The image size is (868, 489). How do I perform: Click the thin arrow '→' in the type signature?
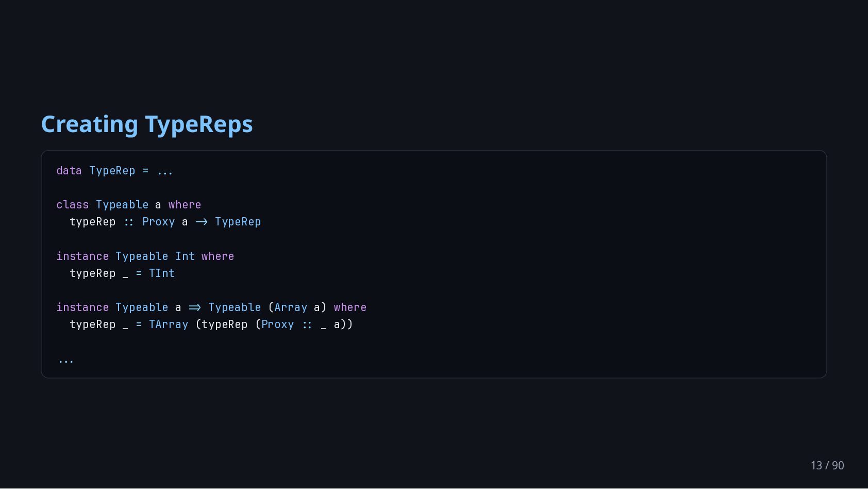202,222
